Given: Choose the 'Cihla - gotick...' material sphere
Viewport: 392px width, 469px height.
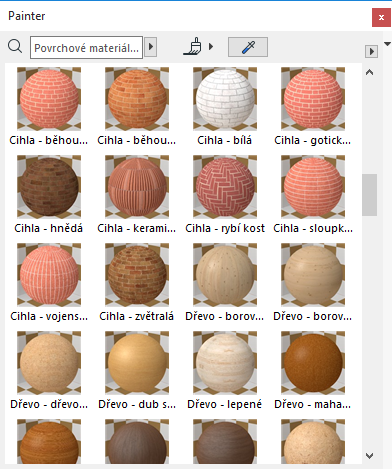Looking at the screenshot, I should pyautogui.click(x=313, y=99).
